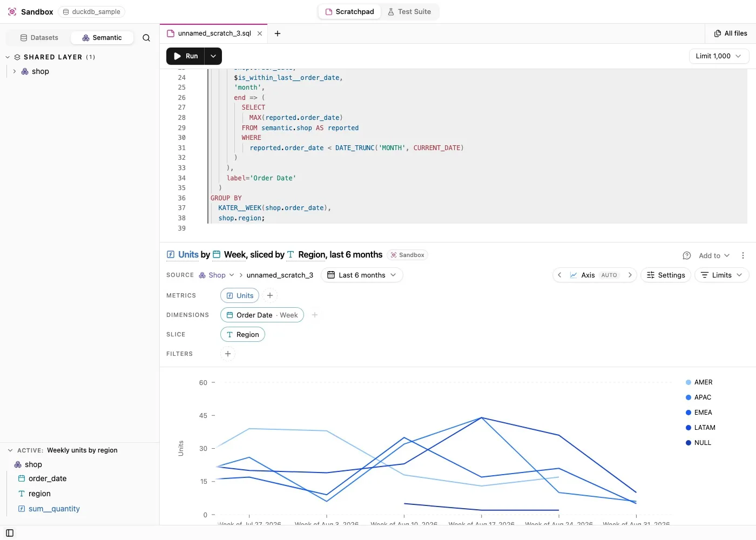Go to the next chart type arrow

630,275
